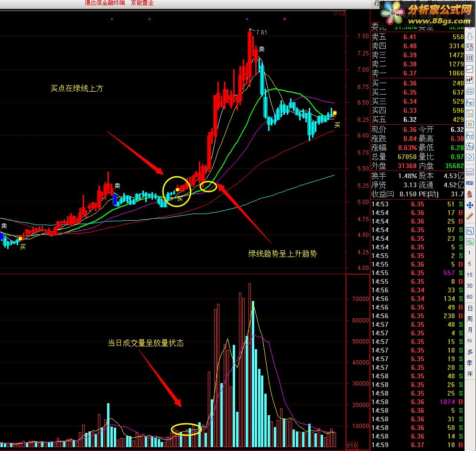Click the 7.61 high price label on chart
Screen dimensions: 476x451
coord(261,32)
